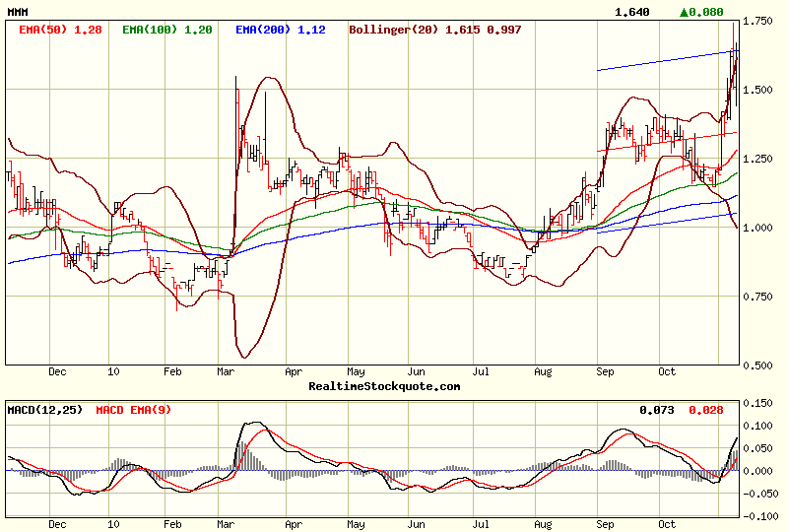This screenshot has width=788, height=532.
Task: Click Mar on the MACD panel's date axis
Action: 226,524
